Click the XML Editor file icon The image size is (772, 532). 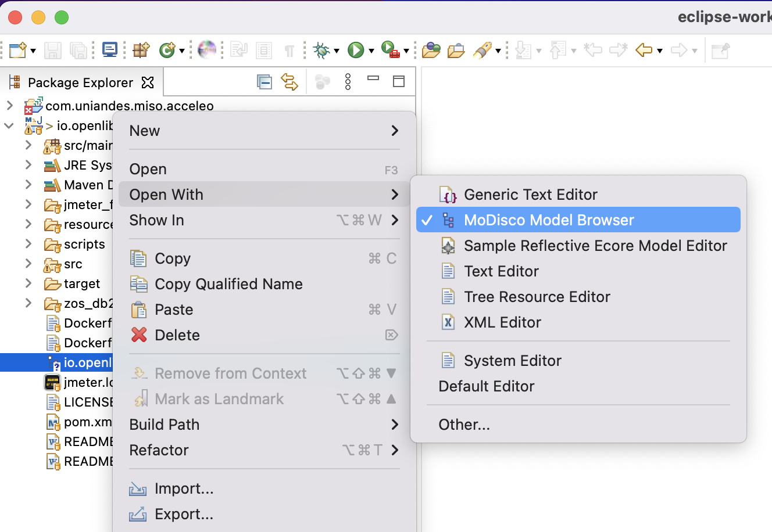[448, 322]
